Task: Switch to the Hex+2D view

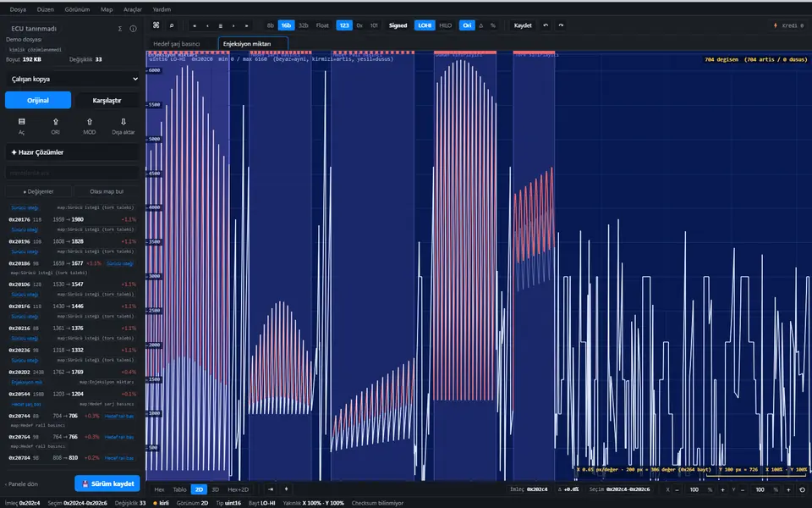Action: click(239, 489)
